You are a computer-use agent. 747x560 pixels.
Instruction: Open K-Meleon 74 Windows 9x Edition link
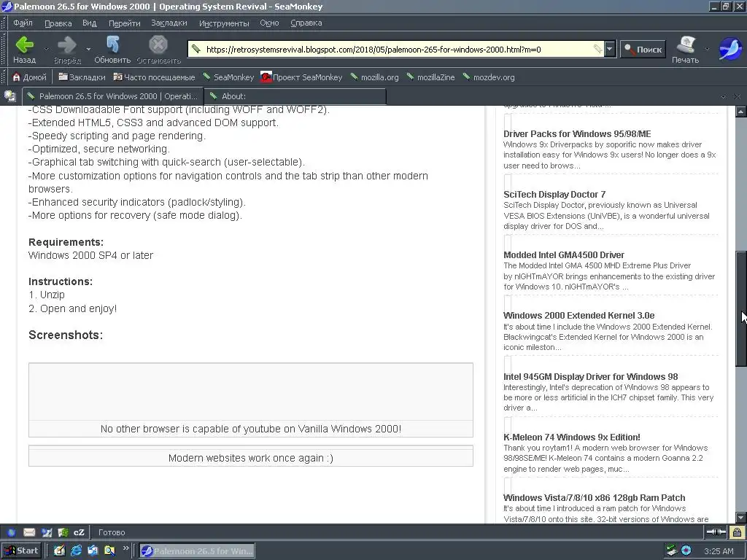572,437
